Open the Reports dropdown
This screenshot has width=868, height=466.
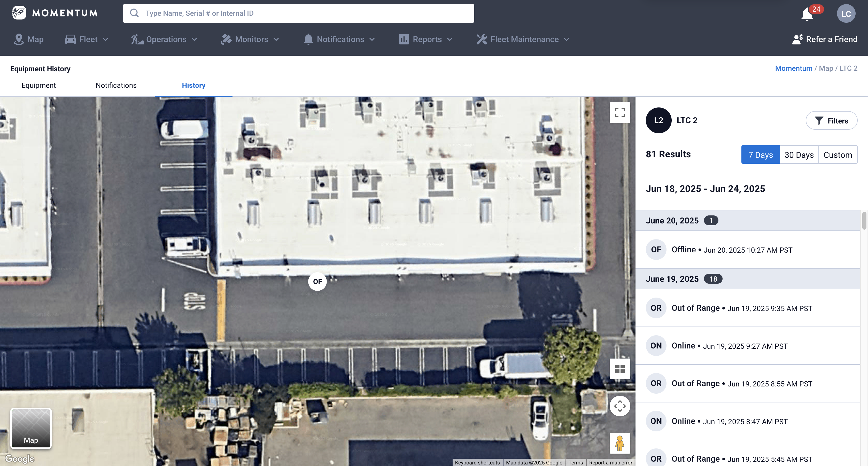425,40
